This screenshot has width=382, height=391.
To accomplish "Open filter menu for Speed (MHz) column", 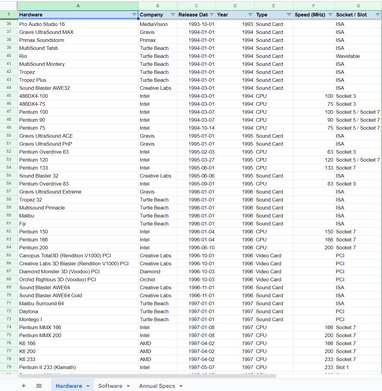I will [x=330, y=15].
